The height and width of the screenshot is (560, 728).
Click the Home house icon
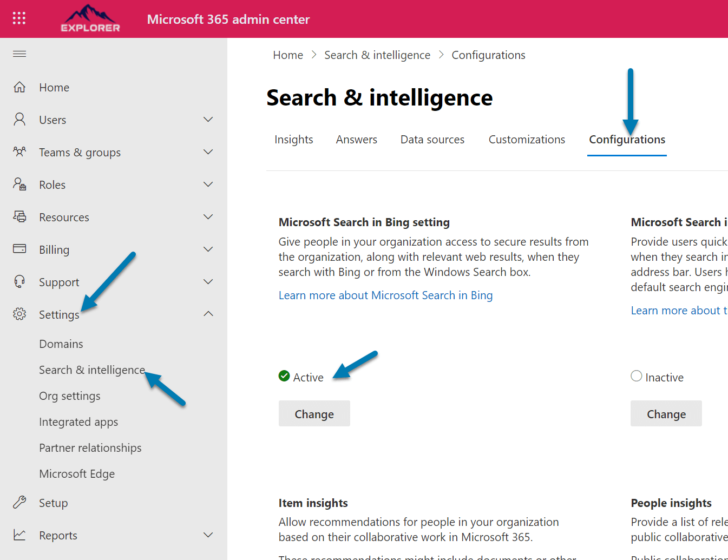pyautogui.click(x=19, y=87)
